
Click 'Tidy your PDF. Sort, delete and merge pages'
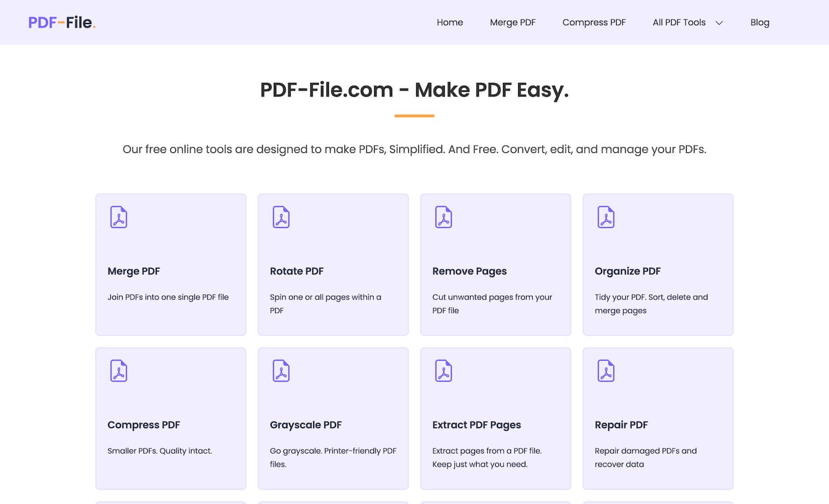(651, 304)
